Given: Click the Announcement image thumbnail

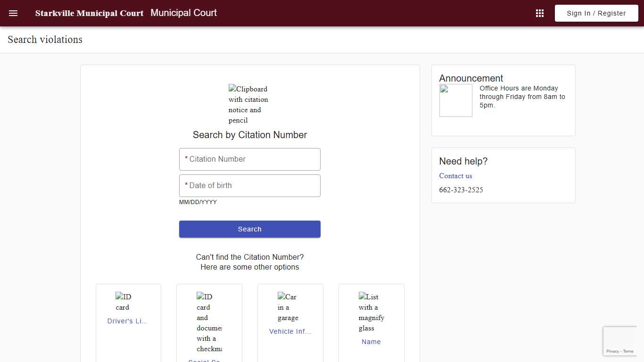Looking at the screenshot, I should point(455,100).
